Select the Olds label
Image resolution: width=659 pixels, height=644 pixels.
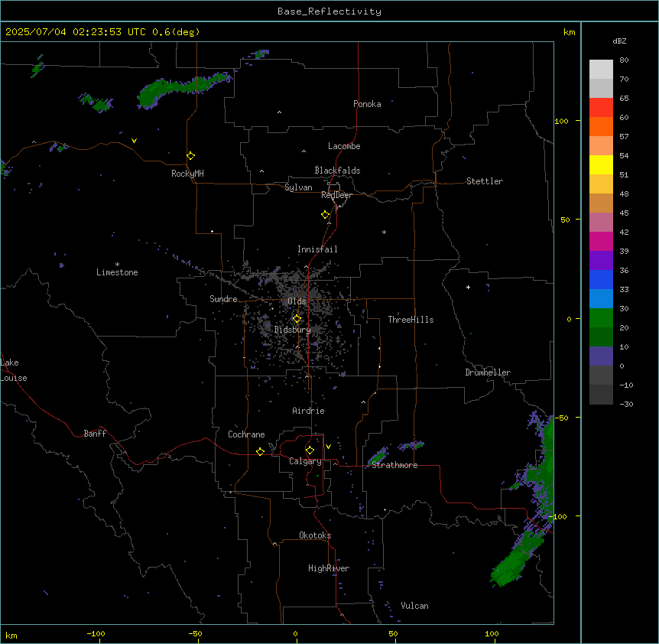297,301
